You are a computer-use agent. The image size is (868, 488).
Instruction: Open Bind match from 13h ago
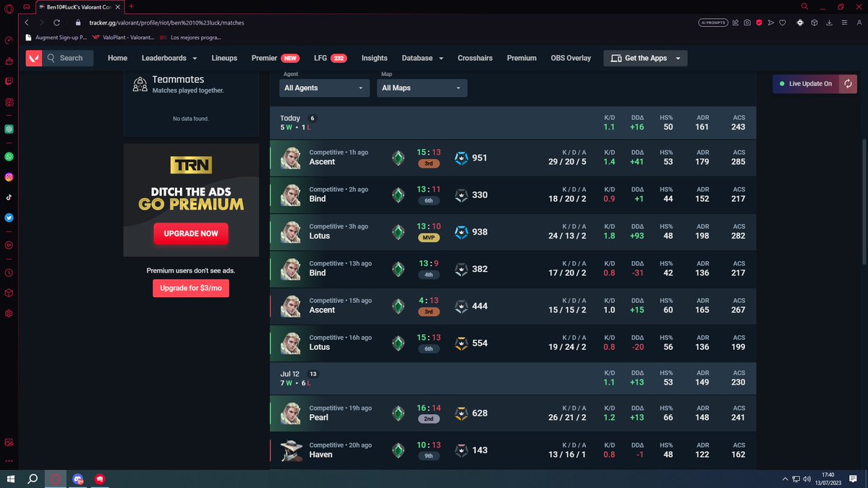(x=513, y=268)
